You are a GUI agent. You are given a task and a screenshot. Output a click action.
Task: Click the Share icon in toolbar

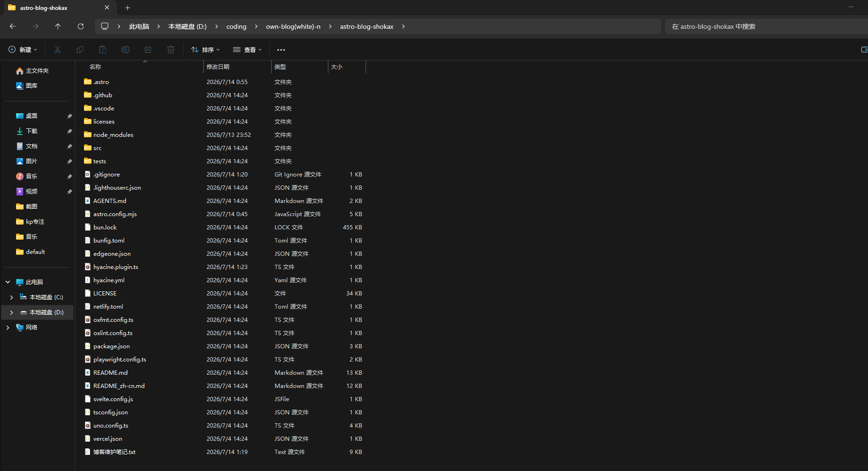(148, 50)
